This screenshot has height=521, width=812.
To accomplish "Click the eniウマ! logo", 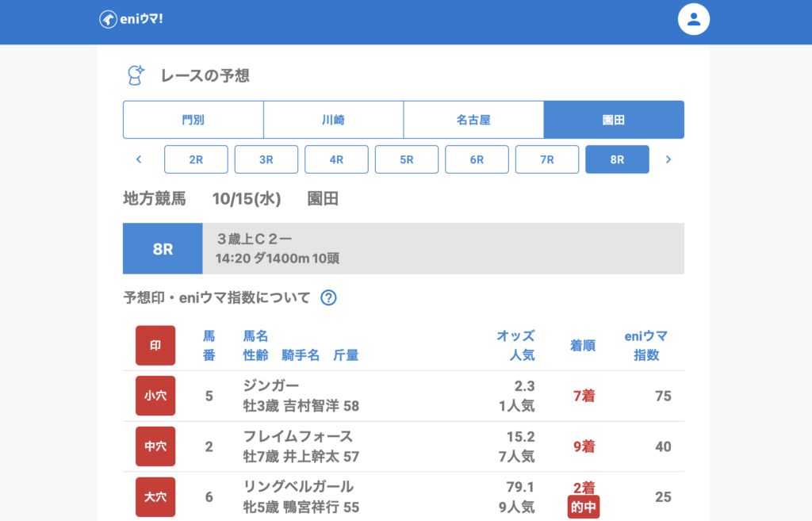I will (131, 19).
